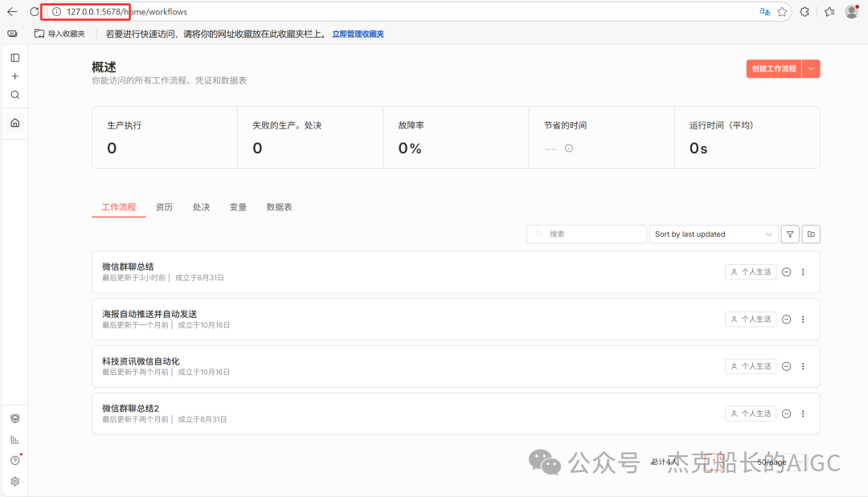Open the browser profile avatar
This screenshot has width=868, height=497.
click(852, 11)
